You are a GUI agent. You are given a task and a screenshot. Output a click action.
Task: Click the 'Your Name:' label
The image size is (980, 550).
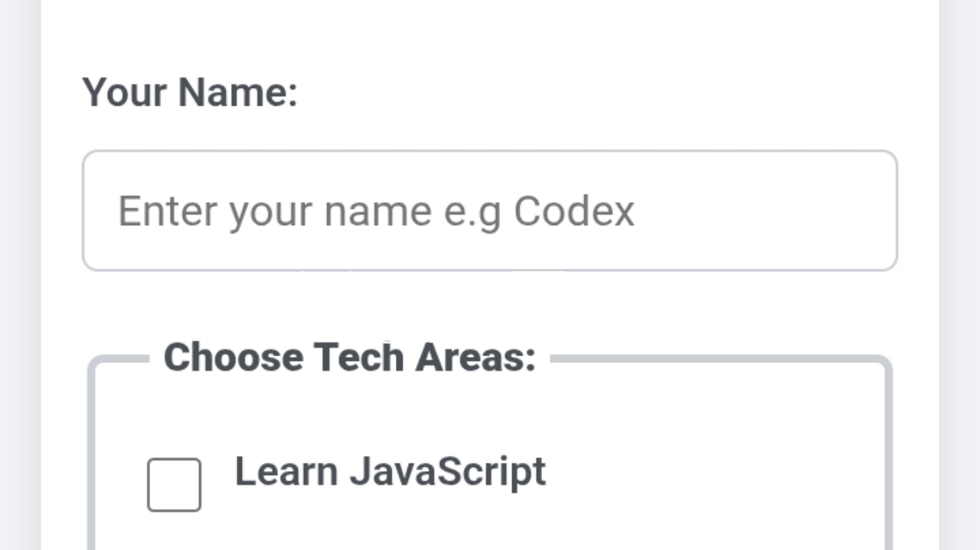tap(190, 92)
